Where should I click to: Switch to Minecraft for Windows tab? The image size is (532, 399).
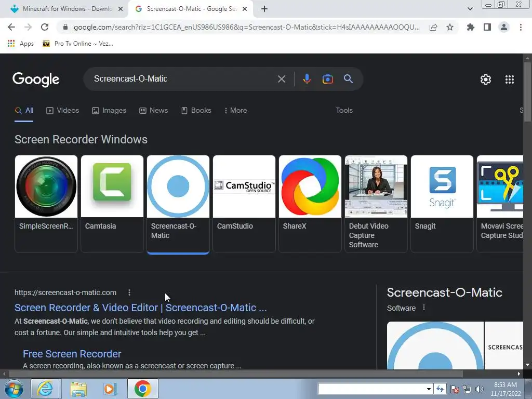[64, 9]
